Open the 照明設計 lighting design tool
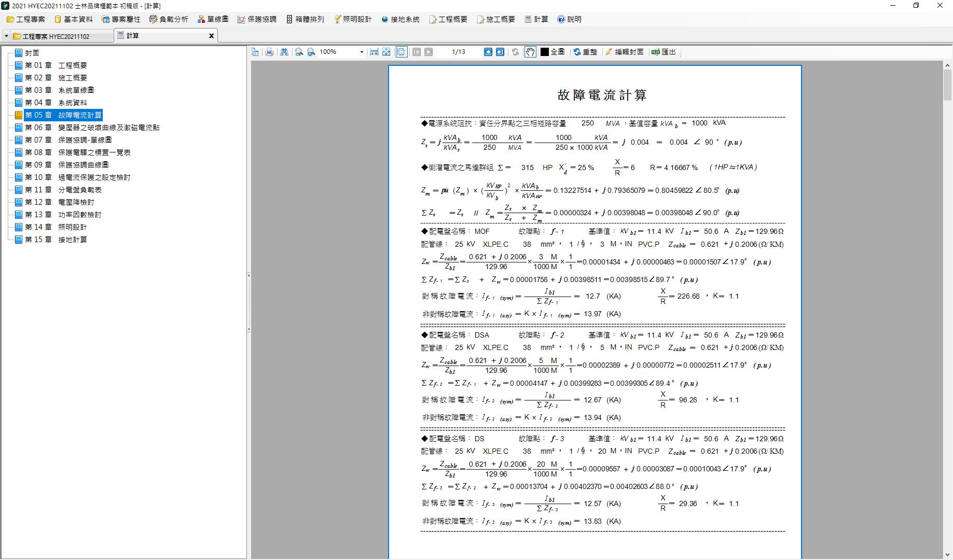This screenshot has height=560, width=953. tap(353, 19)
